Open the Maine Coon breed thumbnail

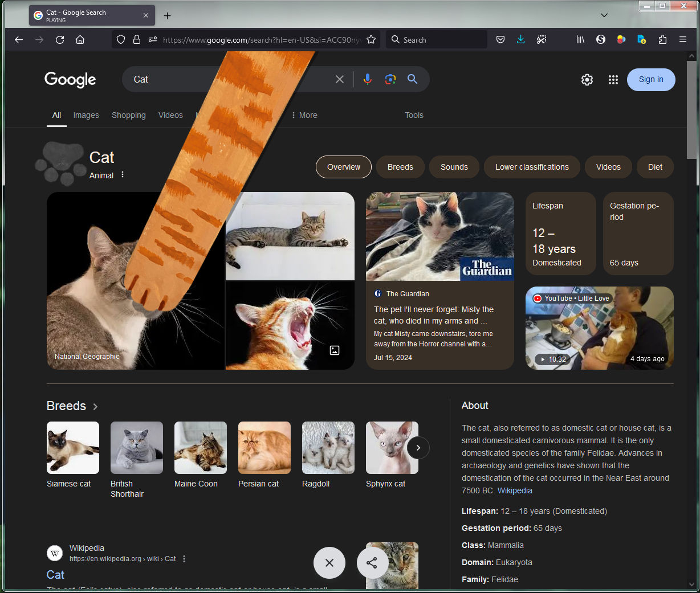click(x=201, y=448)
